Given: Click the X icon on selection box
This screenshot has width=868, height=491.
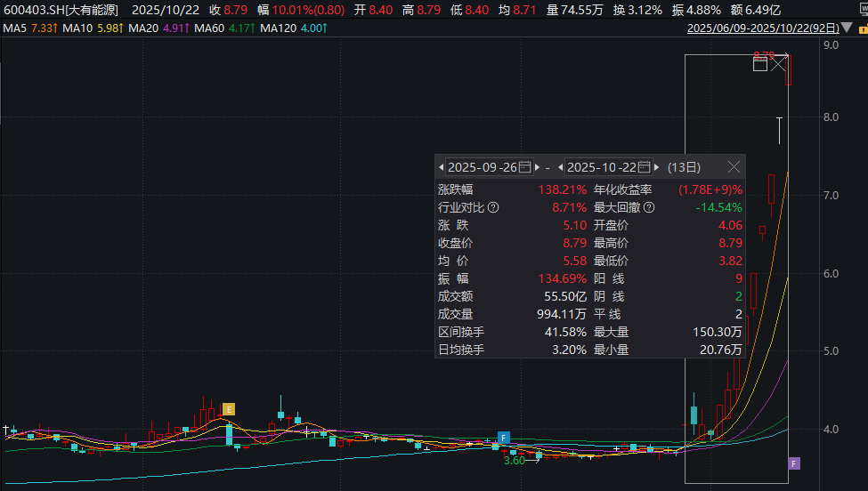Looking at the screenshot, I should 779,64.
